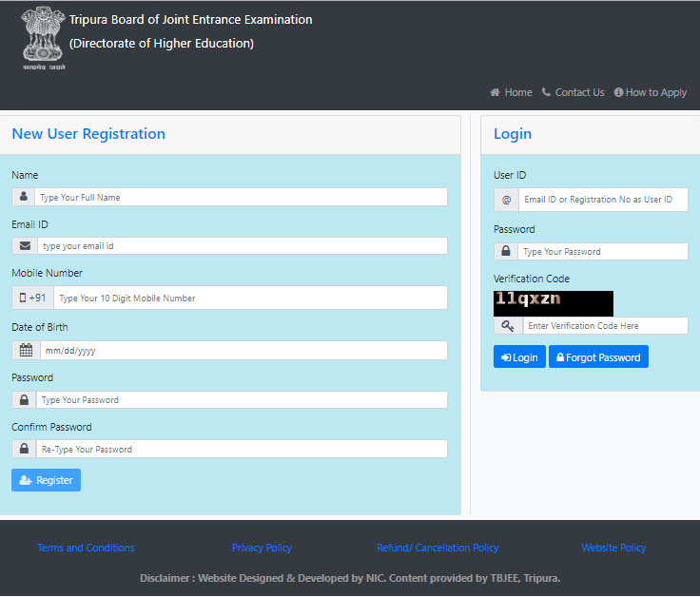Click the lock icon beside Confirm Password

point(24,449)
